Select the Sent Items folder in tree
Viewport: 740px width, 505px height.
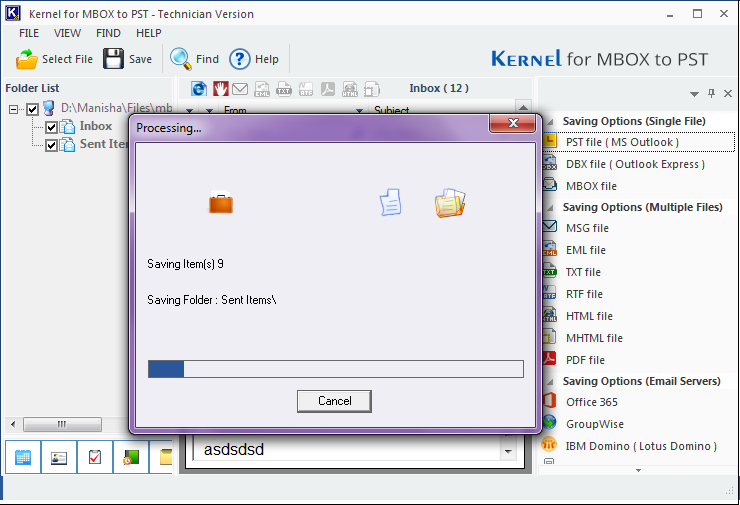click(103, 144)
